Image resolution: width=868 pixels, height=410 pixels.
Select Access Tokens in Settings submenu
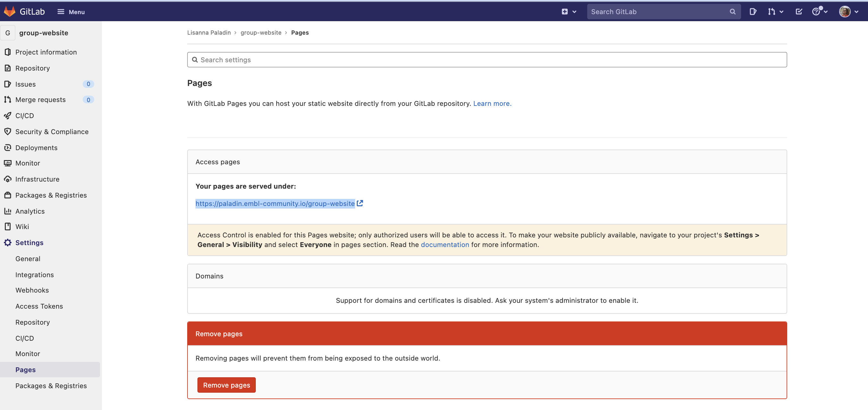click(39, 306)
